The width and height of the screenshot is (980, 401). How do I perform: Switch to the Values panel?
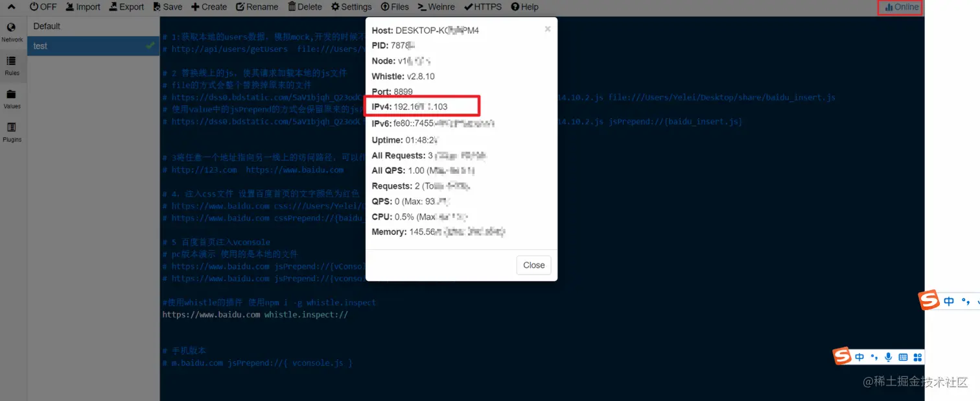click(12, 99)
